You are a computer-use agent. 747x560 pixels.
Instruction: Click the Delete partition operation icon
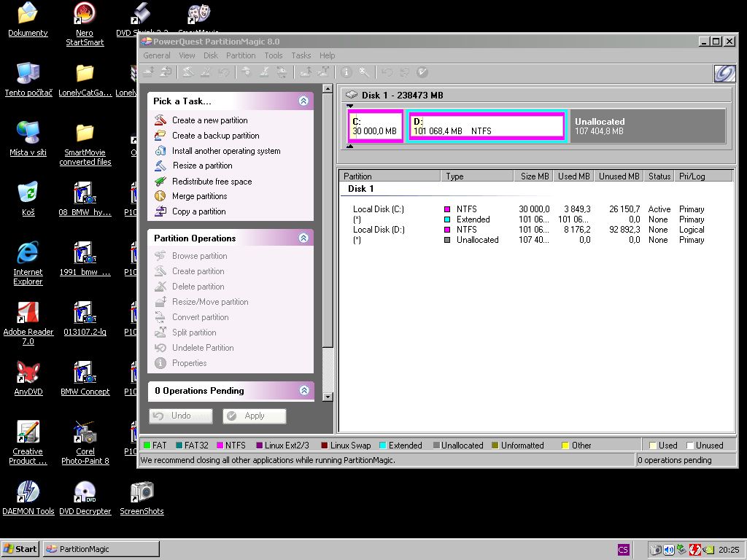point(160,286)
